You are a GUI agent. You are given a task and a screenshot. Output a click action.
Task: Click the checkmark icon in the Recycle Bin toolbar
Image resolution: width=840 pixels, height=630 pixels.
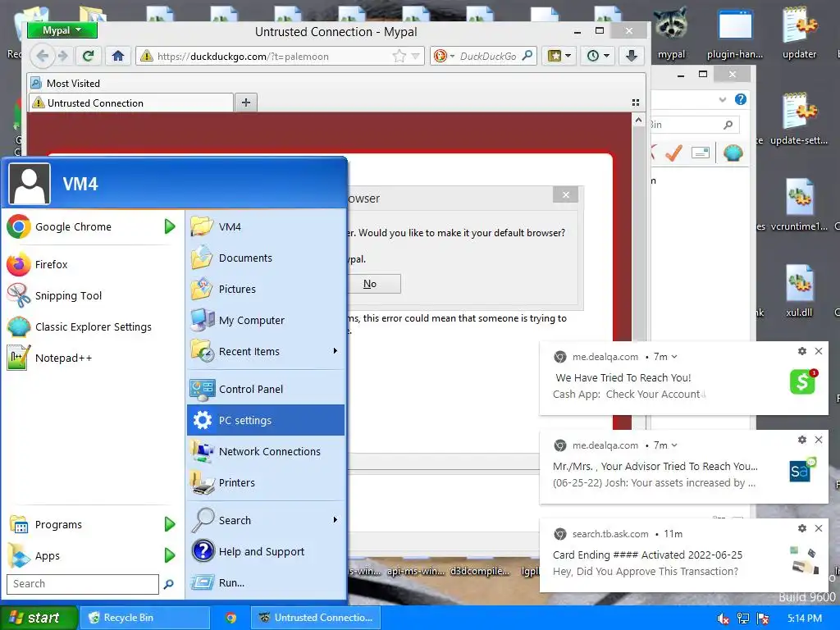674,153
